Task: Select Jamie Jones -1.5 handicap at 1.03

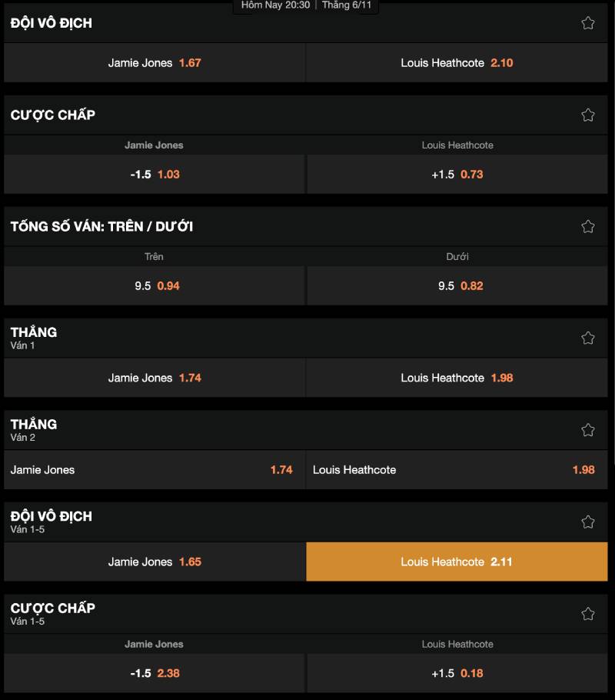Action: click(x=155, y=175)
